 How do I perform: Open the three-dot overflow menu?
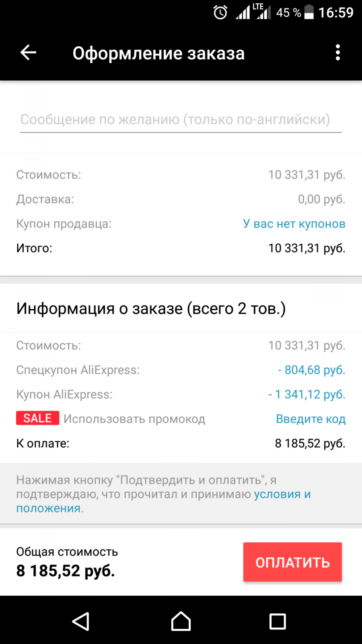[x=337, y=53]
